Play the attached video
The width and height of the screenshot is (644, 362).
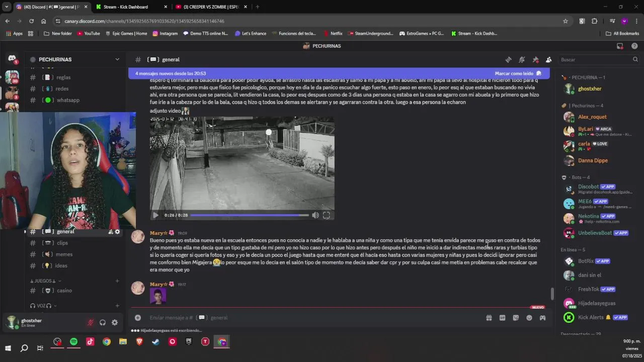(155, 215)
